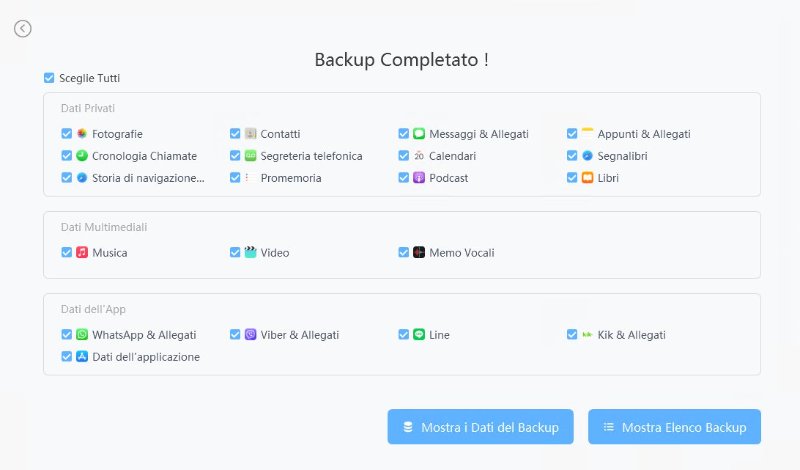Screen dimensions: 800x470
Task: Click the back arrow icon
Action: point(23,29)
